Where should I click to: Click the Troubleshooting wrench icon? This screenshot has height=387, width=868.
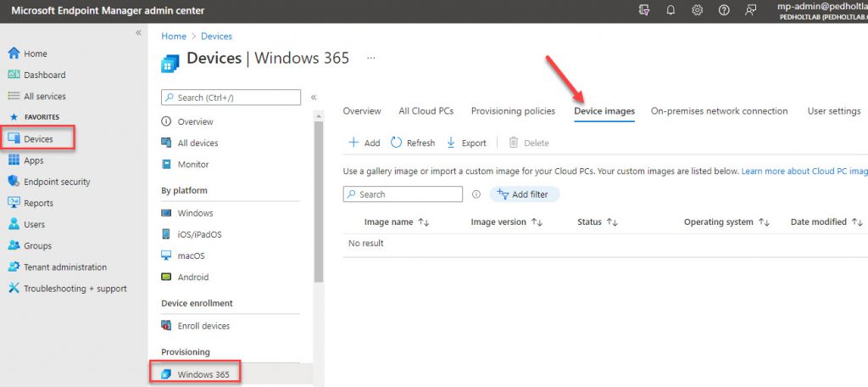[x=14, y=289]
